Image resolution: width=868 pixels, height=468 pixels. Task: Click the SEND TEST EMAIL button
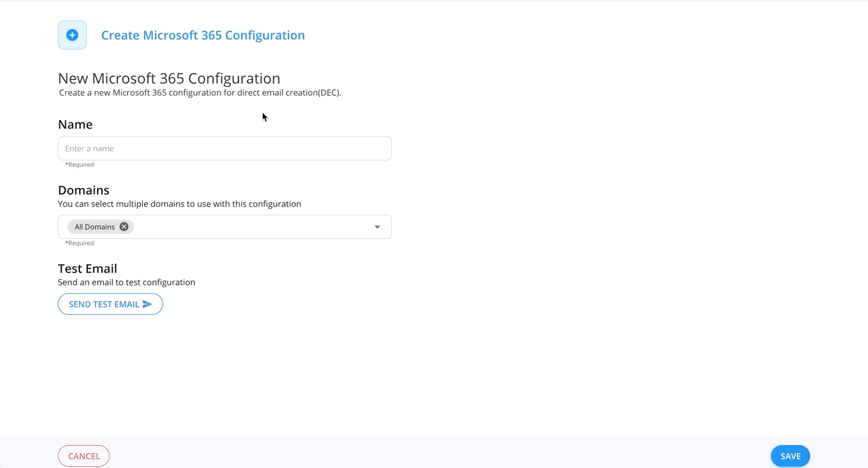pos(110,304)
